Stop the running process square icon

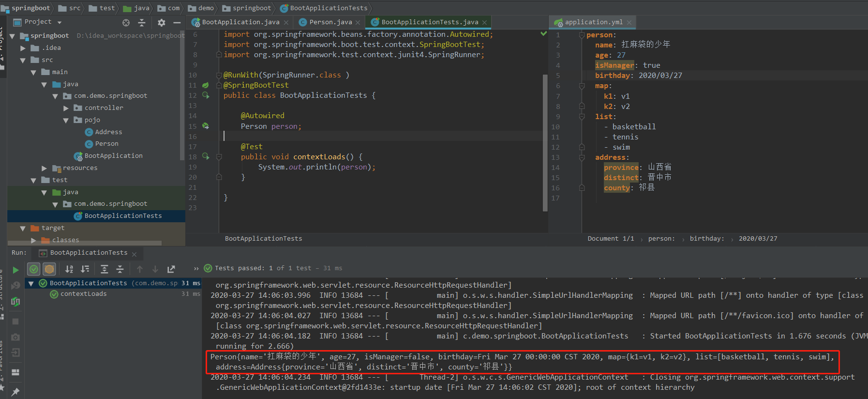point(15,321)
